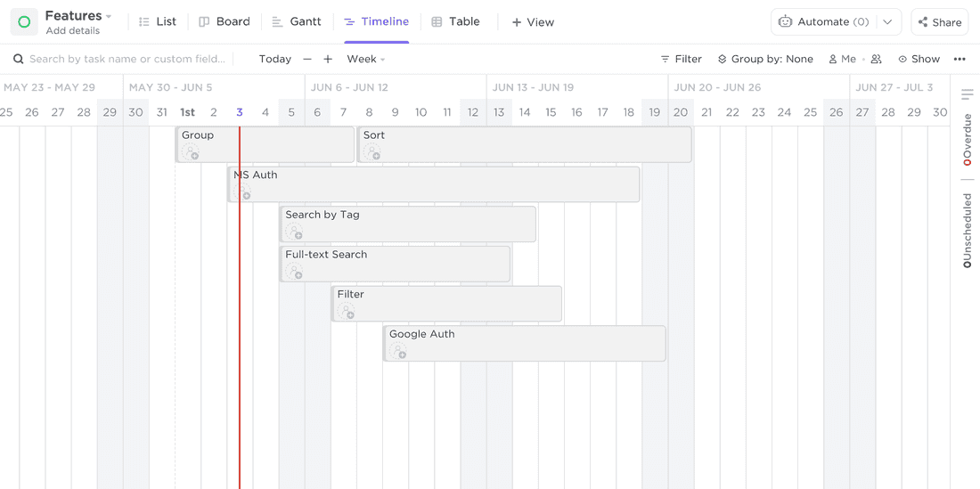
Task: Click the assignee icon on Group task
Action: pos(190,152)
